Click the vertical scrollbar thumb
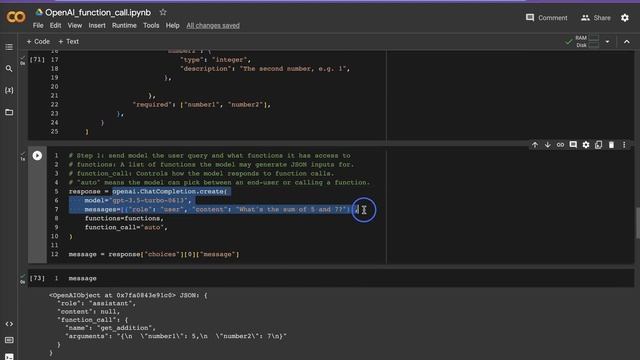Image resolution: width=640 pixels, height=360 pixels. [638, 223]
